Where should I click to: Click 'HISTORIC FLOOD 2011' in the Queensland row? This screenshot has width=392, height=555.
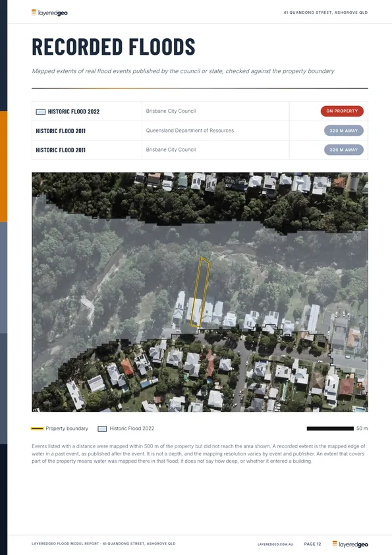point(61,131)
